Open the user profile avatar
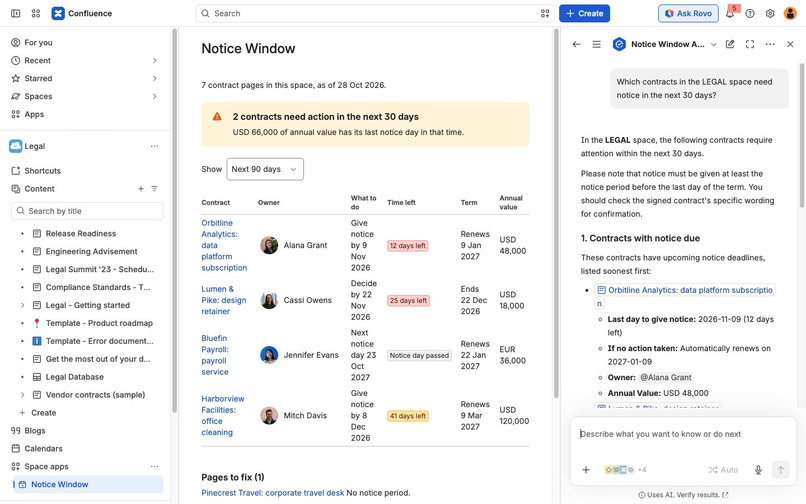This screenshot has width=806, height=504. click(x=790, y=13)
